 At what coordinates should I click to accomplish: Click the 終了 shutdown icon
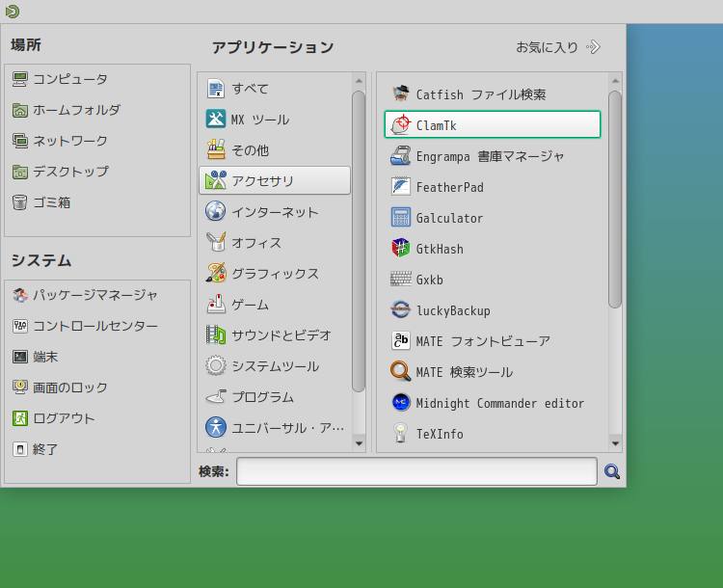click(x=20, y=449)
